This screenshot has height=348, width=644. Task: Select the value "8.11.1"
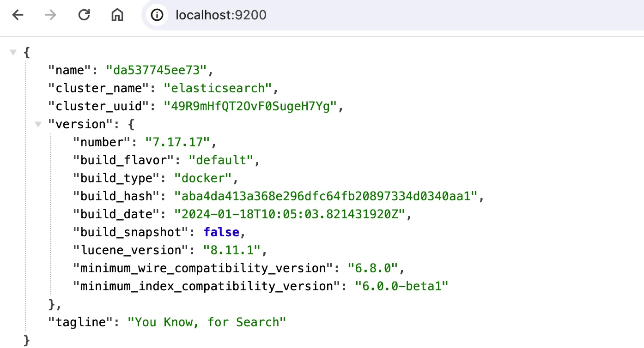232,250
